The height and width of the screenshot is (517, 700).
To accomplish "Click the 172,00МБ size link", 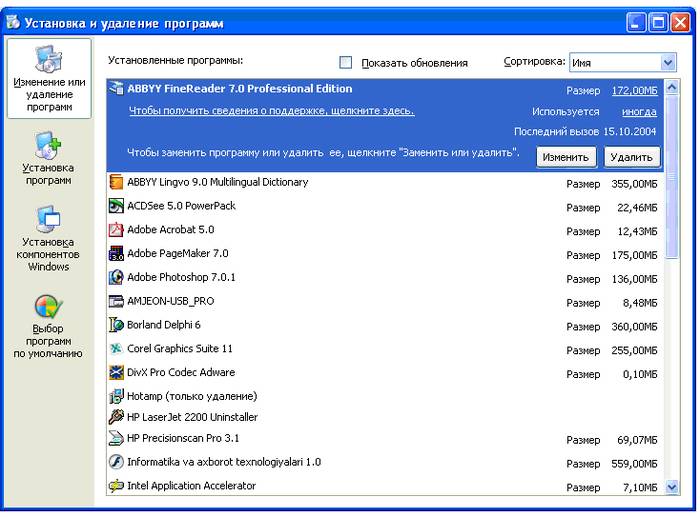I will [x=634, y=91].
